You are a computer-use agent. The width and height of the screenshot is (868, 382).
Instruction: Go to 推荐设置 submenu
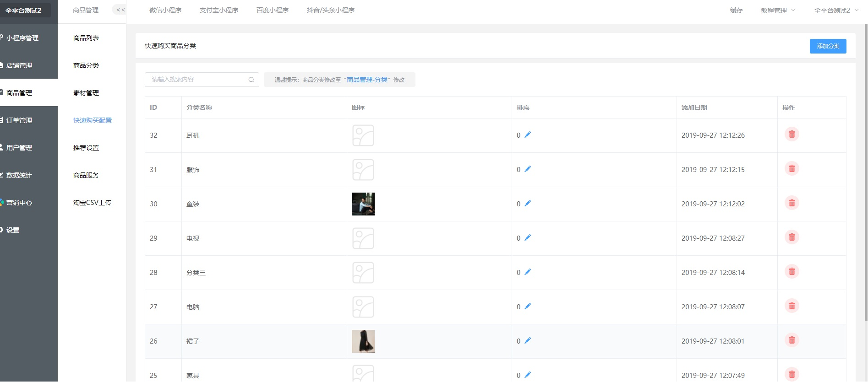(x=86, y=148)
